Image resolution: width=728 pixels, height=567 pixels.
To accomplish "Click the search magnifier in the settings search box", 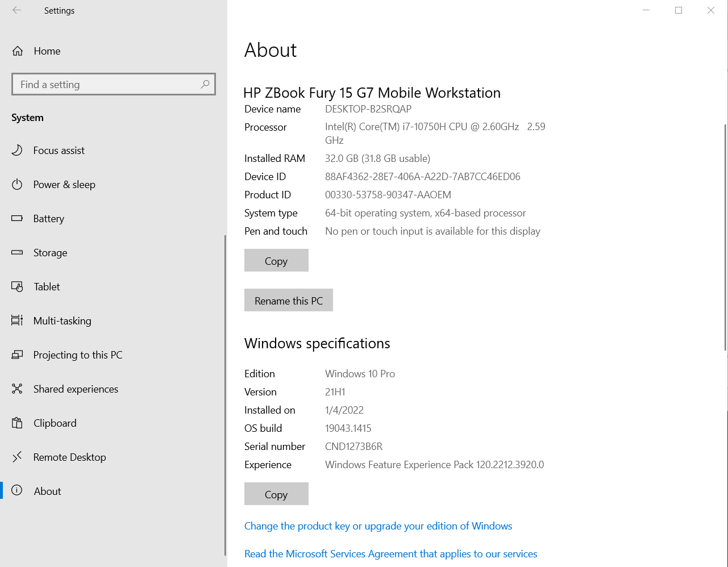I will point(205,84).
